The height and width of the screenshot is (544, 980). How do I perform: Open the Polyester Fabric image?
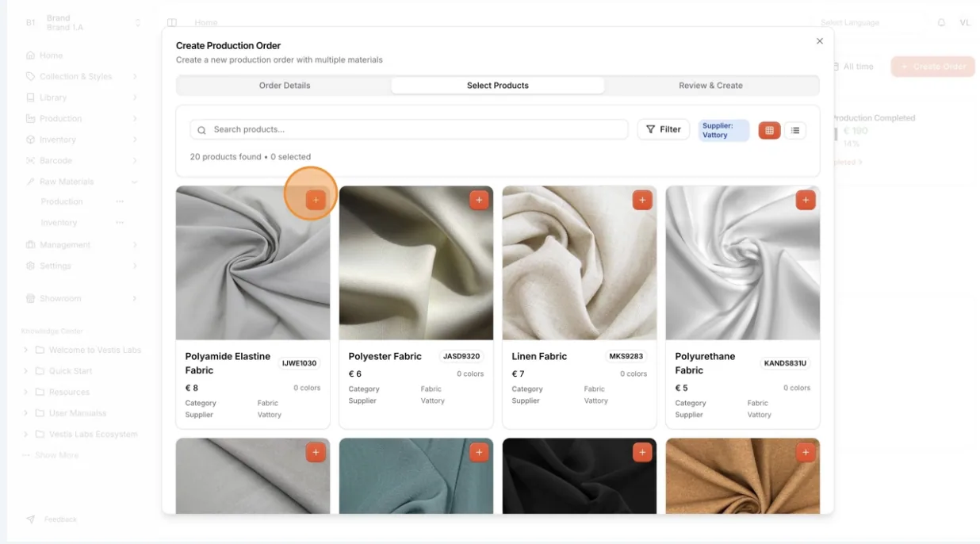(416, 263)
